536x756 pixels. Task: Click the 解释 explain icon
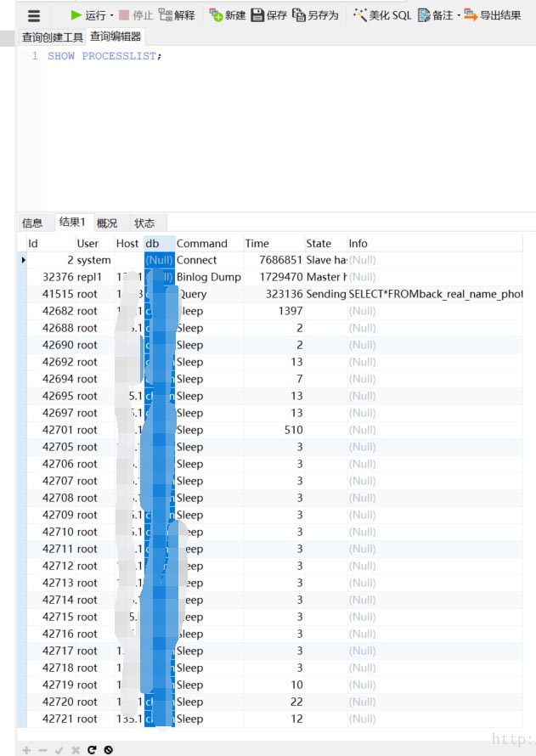[177, 15]
